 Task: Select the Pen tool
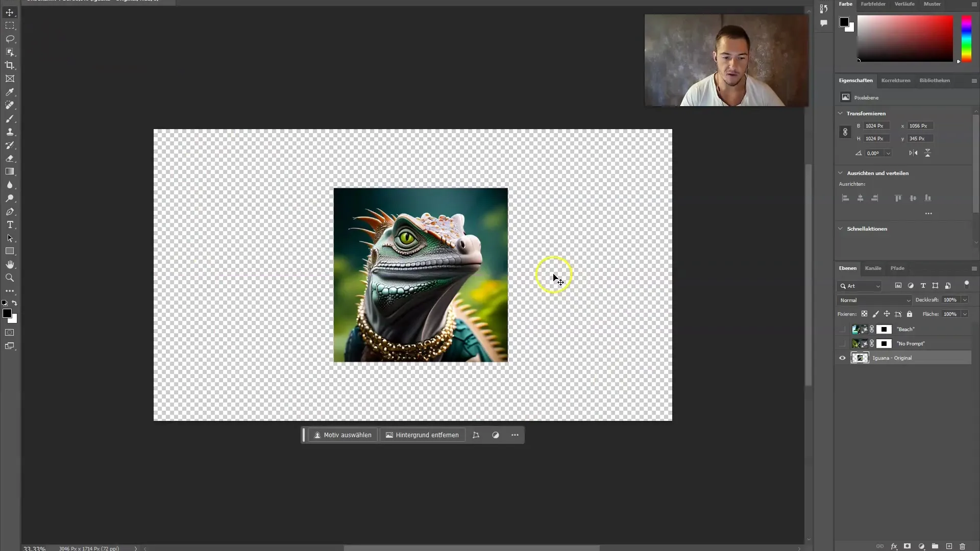10,211
